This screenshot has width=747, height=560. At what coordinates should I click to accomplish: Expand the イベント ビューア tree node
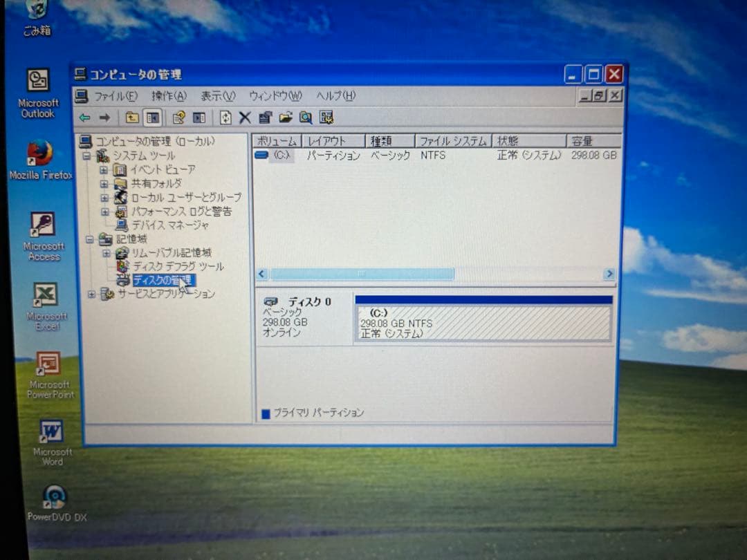pyautogui.click(x=102, y=169)
